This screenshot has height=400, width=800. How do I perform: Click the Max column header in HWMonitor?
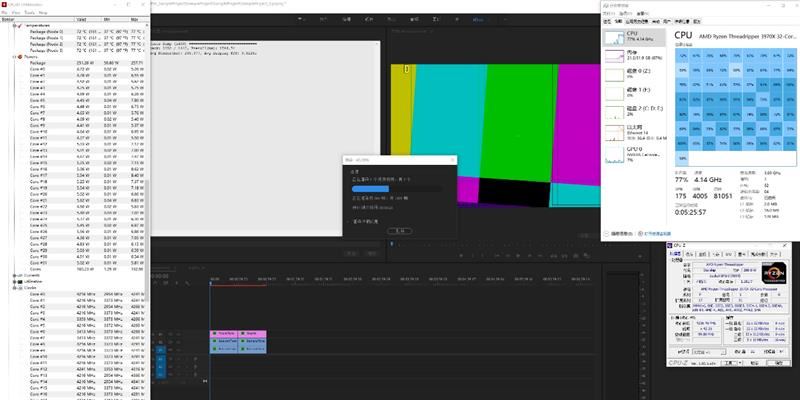138,19
